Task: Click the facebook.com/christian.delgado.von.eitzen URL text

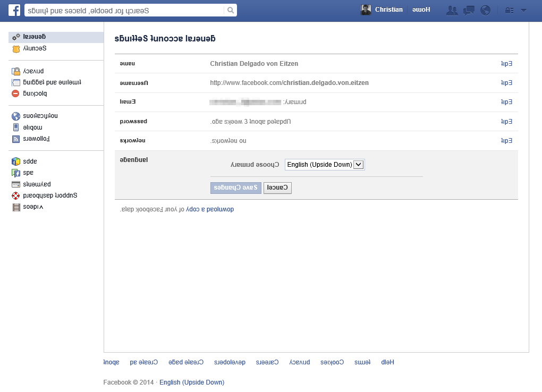Action: 289,83
